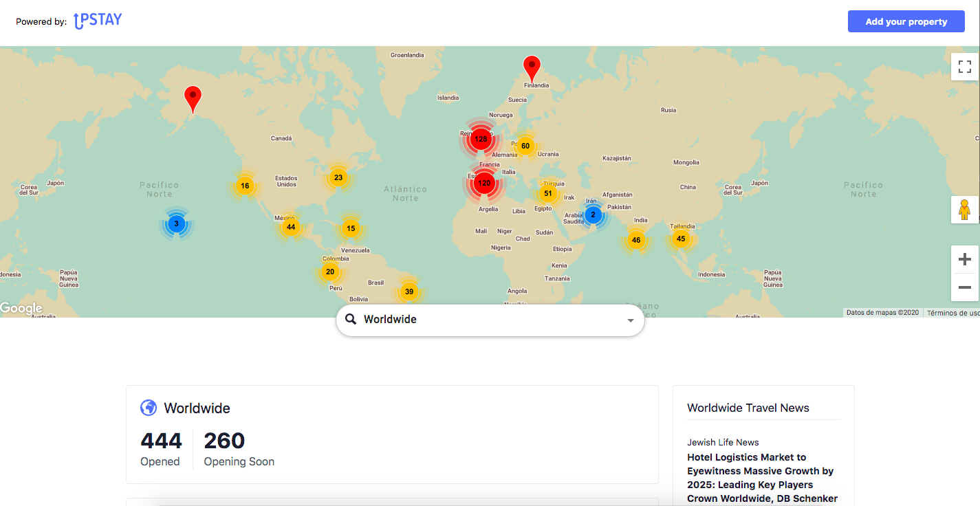Screen dimensions: 980x506
Task: Click the Street View pegman icon
Action: (964, 210)
